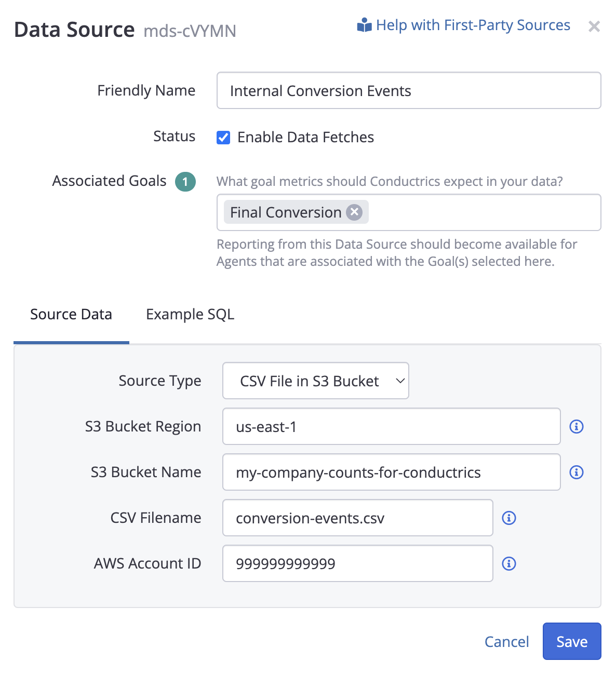Click the Associated Goals count badge
Screen dimensions: 616x675
pyautogui.click(x=185, y=182)
